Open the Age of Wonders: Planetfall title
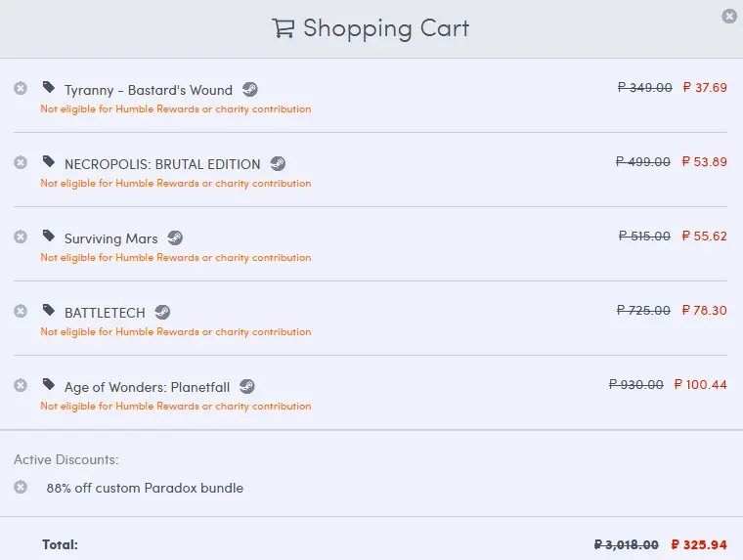743x560 pixels. pyautogui.click(x=147, y=388)
